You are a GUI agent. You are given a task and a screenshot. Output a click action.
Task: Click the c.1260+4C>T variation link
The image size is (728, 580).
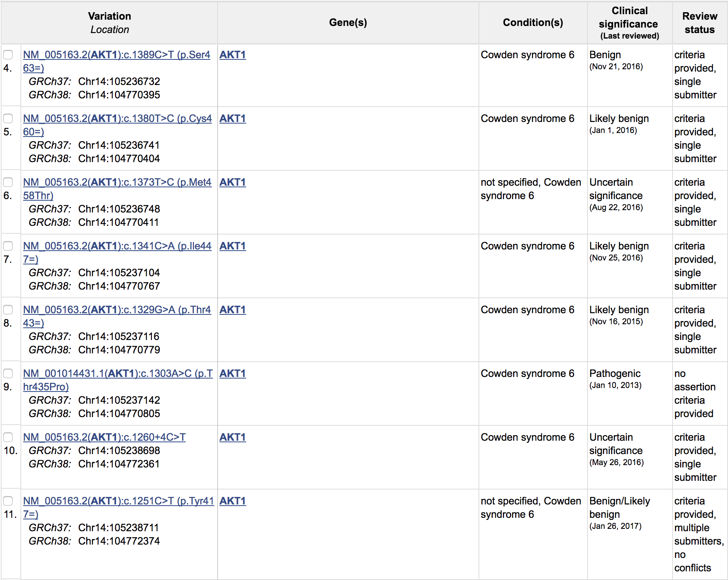[x=104, y=437]
